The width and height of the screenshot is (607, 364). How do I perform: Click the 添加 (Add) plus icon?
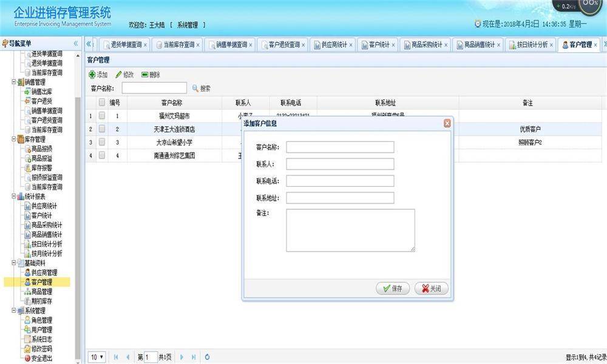click(92, 75)
